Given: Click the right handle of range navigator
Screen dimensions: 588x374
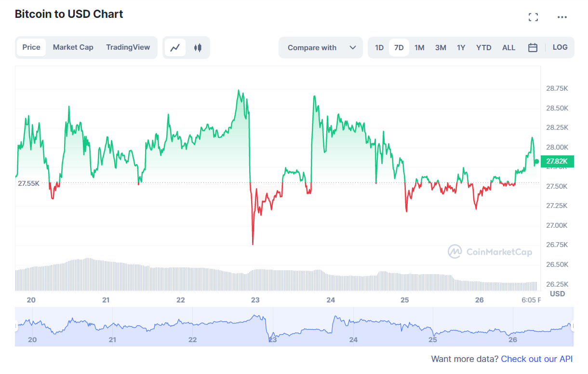Looking at the screenshot, I should pos(573,327).
